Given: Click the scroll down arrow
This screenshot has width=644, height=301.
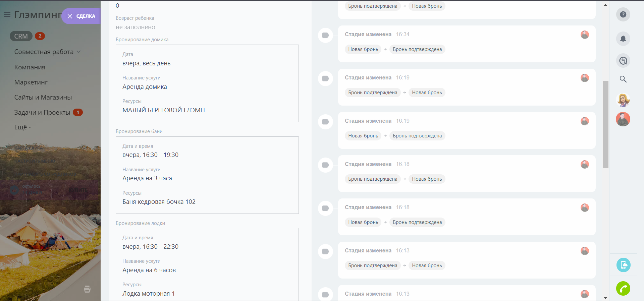Looking at the screenshot, I should point(605,298).
